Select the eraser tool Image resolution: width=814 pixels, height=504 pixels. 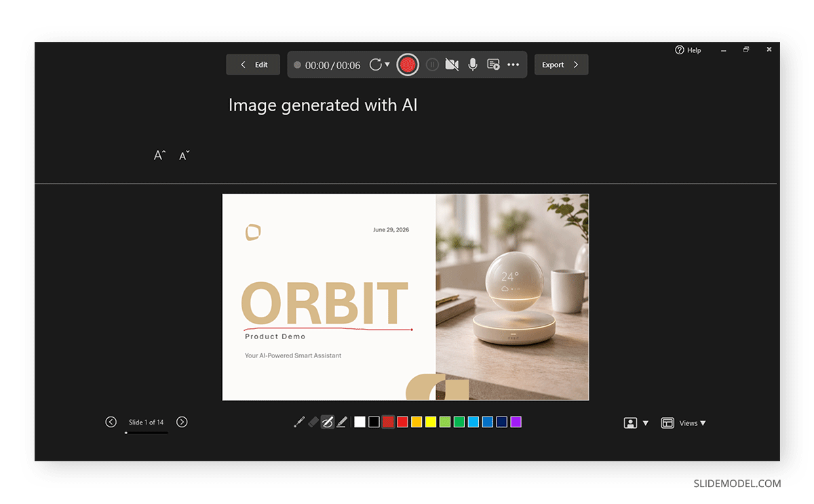coord(313,422)
